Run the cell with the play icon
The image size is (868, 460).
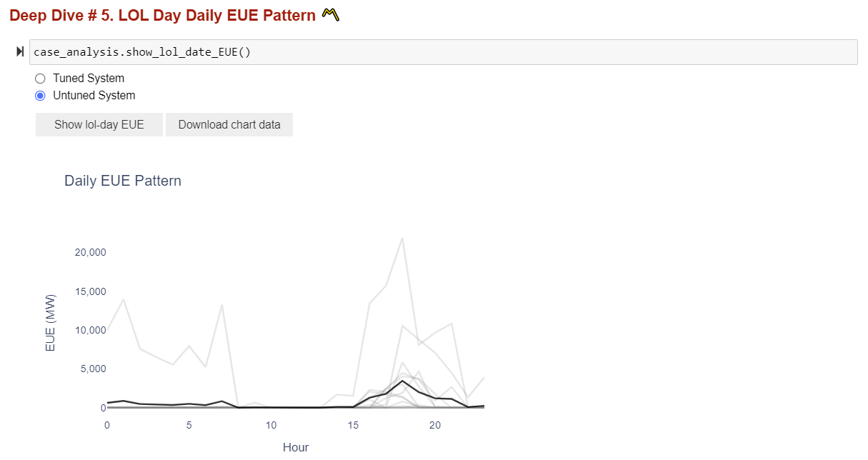[x=20, y=52]
